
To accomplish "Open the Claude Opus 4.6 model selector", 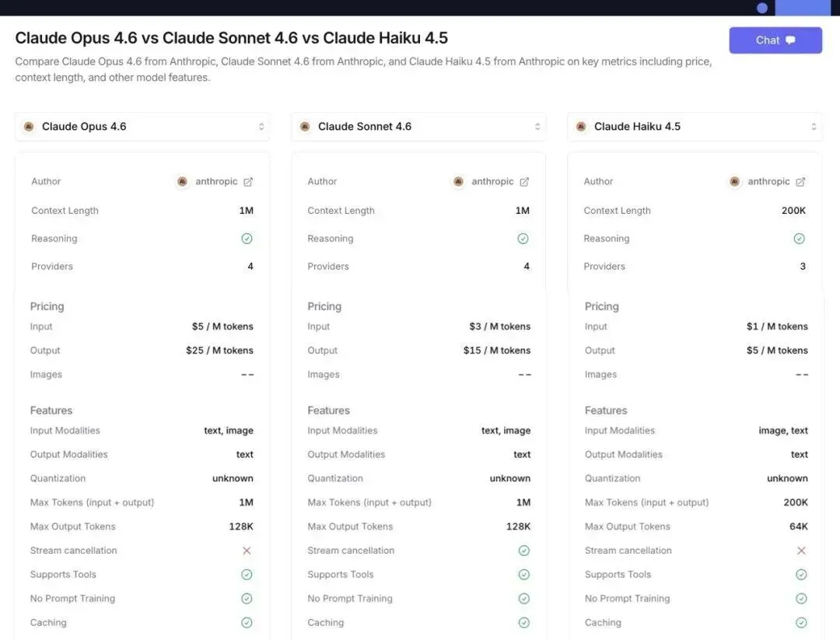I will pyautogui.click(x=142, y=127).
